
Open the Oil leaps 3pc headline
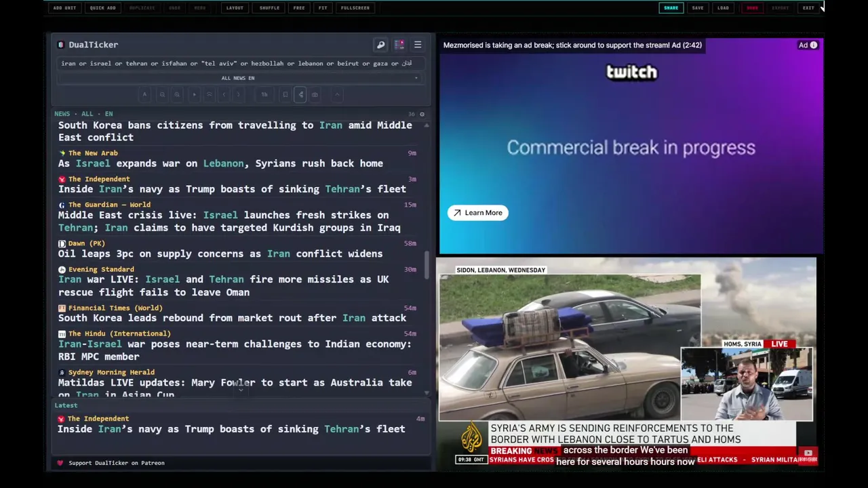click(x=220, y=253)
